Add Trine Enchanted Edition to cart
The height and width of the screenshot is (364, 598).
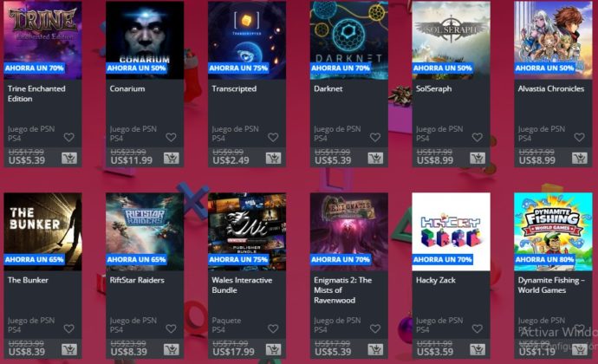pos(69,158)
